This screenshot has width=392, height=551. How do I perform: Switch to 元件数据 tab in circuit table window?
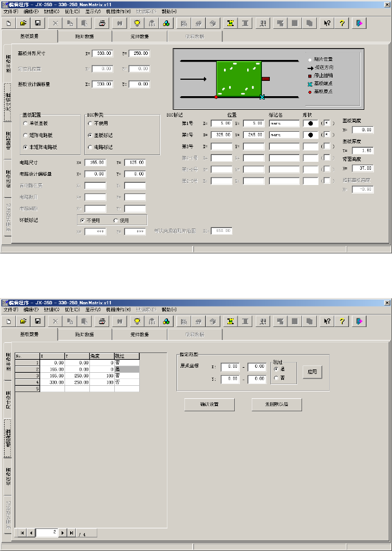point(140,334)
